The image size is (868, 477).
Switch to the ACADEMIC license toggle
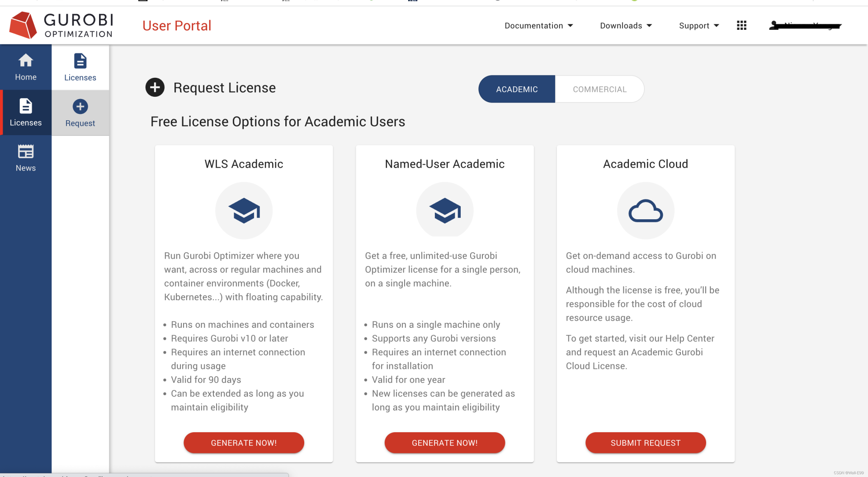click(x=517, y=89)
